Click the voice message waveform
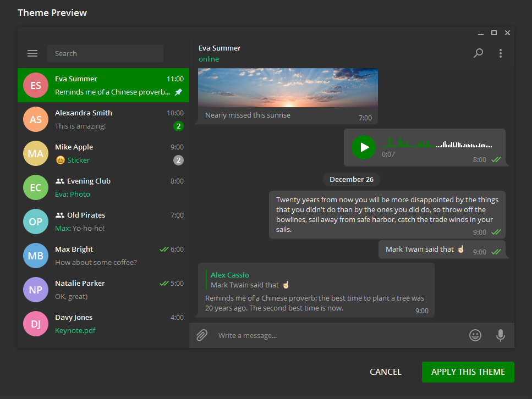Image resolution: width=532 pixels, height=399 pixels. [x=436, y=145]
